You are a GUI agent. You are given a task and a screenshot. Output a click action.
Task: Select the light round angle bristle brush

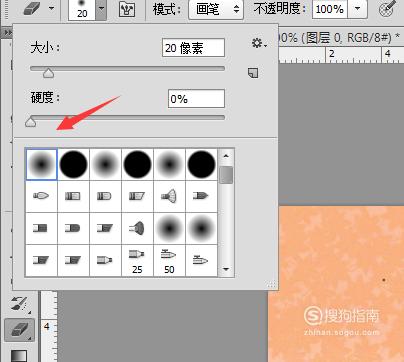(x=137, y=196)
